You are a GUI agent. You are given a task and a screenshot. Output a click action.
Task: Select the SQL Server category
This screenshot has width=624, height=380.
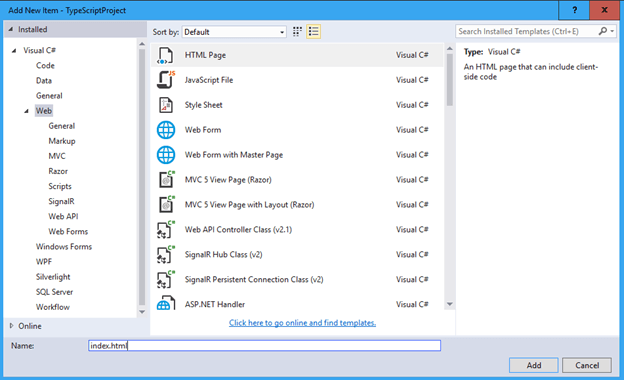(55, 292)
